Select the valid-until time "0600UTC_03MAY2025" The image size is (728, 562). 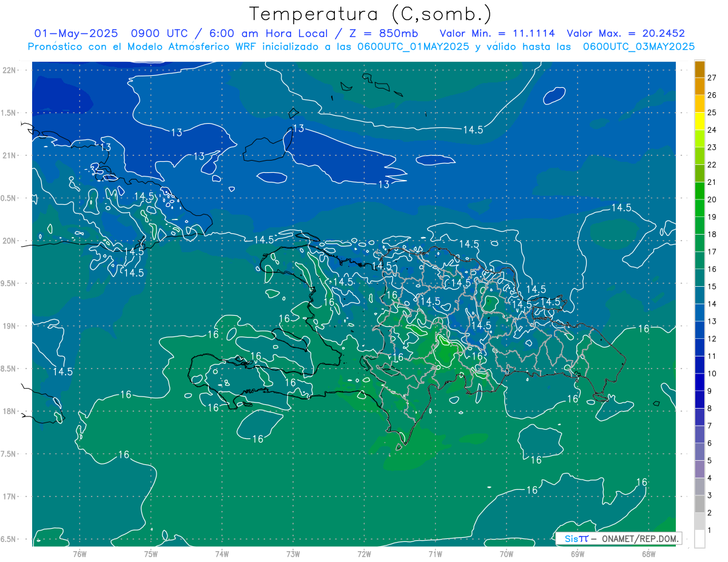tap(638, 47)
